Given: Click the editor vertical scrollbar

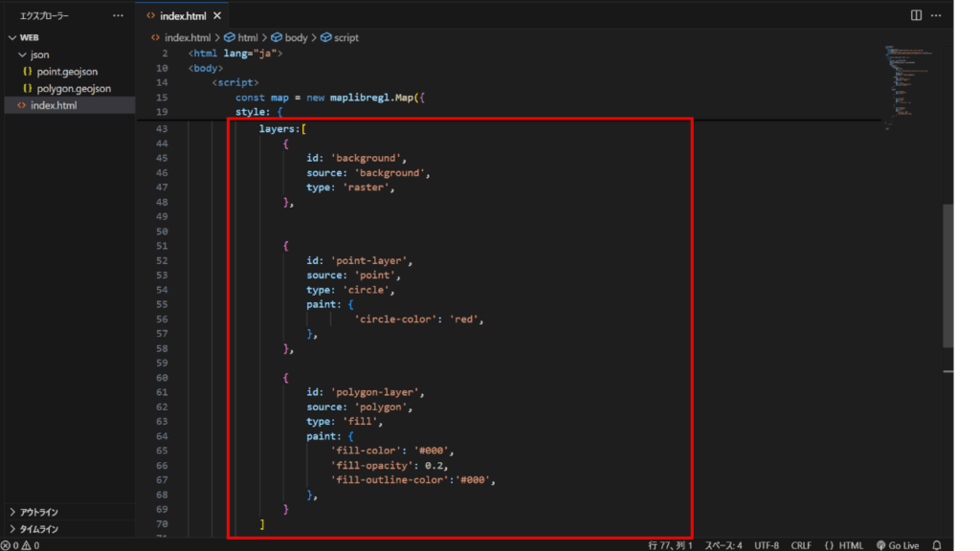Looking at the screenshot, I should (x=947, y=275).
